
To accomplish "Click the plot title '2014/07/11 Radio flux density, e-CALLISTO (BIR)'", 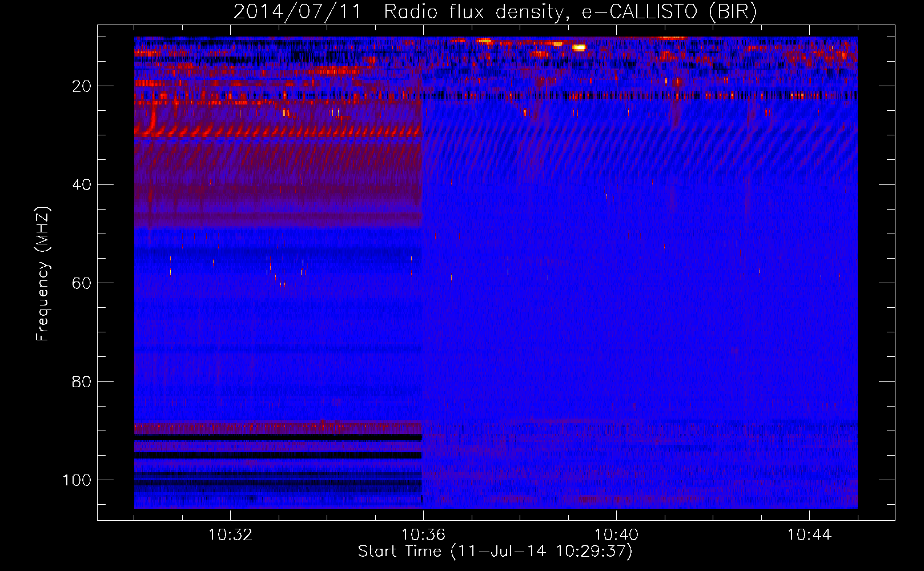I will 495,11.
